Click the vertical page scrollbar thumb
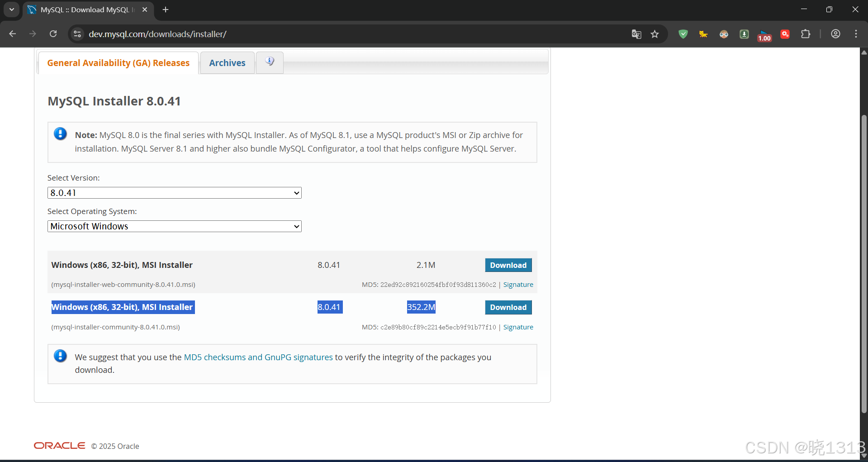The width and height of the screenshot is (868, 462). pos(864,264)
